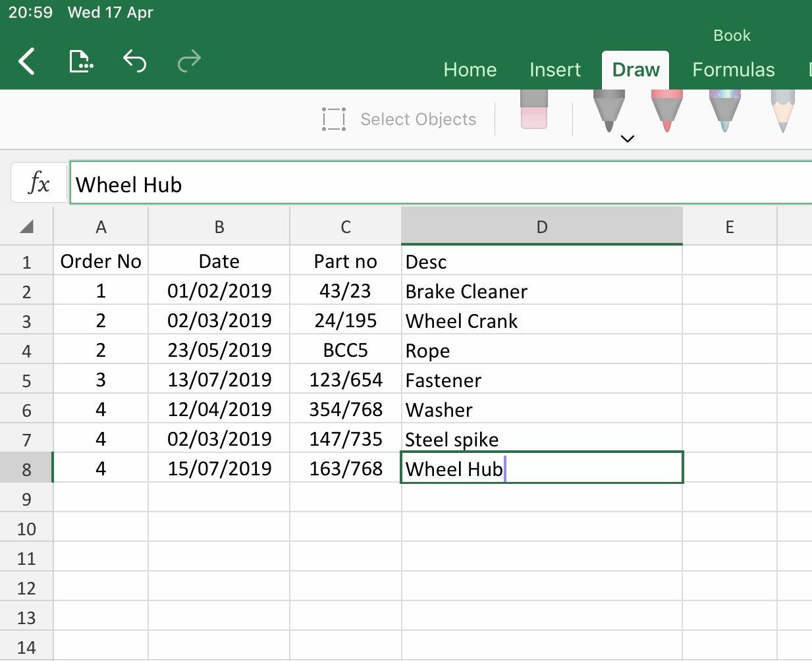Open the Insert ribbon tab
Image resolution: width=812 pixels, height=661 pixels.
tap(555, 69)
